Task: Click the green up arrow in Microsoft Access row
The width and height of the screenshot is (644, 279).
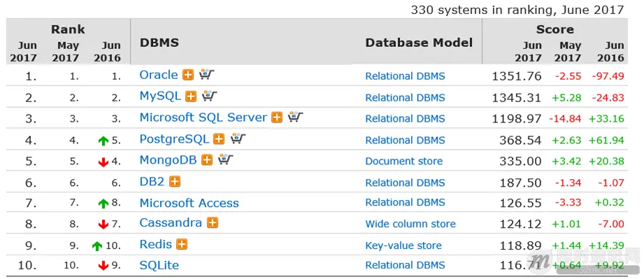Action: click(103, 203)
